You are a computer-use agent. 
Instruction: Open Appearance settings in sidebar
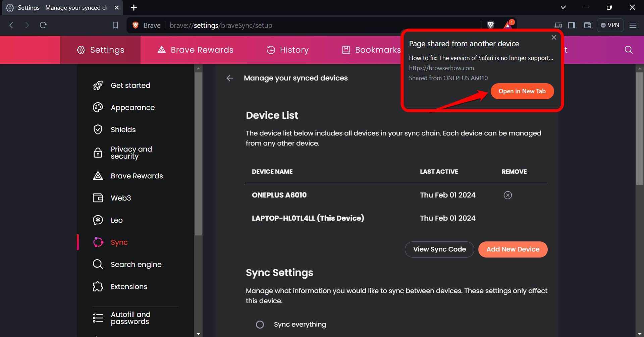pos(133,108)
